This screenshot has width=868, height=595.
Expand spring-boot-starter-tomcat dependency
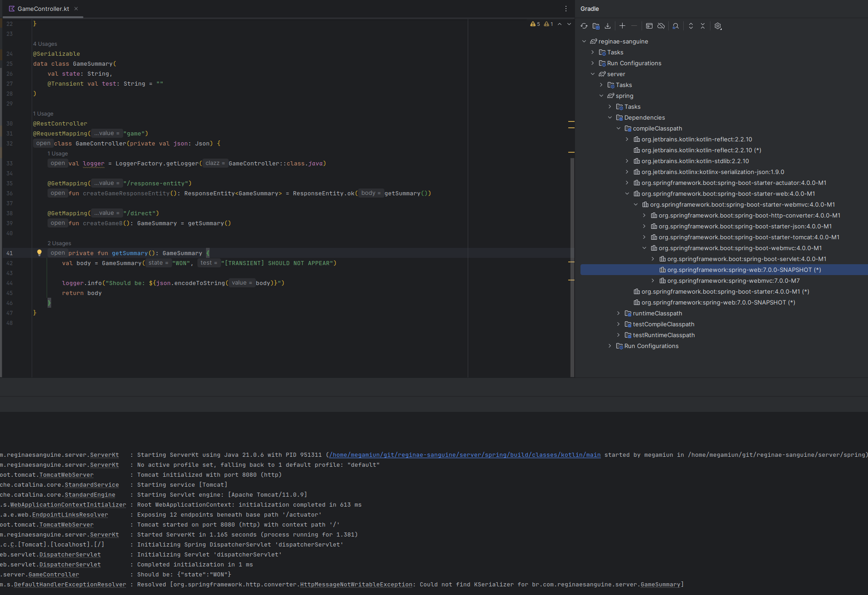[x=644, y=237]
